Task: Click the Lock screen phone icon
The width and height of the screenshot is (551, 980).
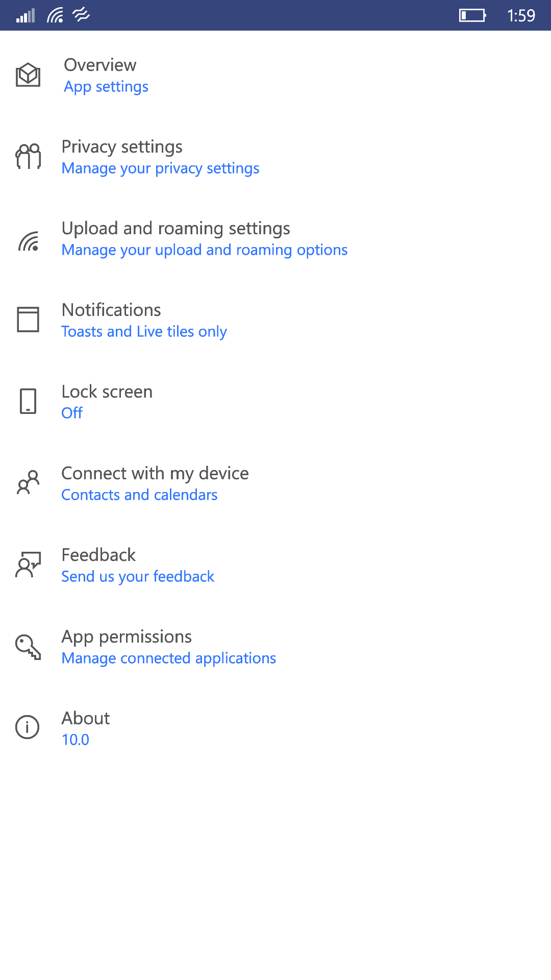Action: pyautogui.click(x=28, y=401)
